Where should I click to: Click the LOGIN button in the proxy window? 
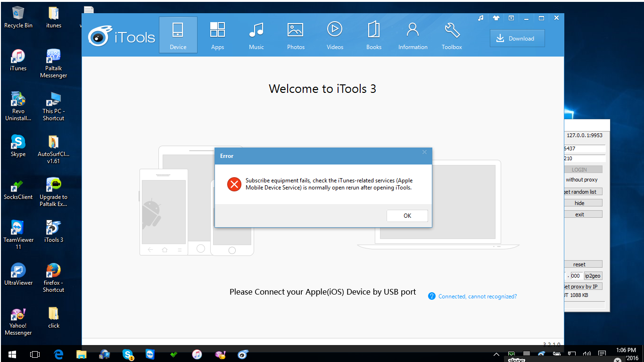[x=579, y=169]
